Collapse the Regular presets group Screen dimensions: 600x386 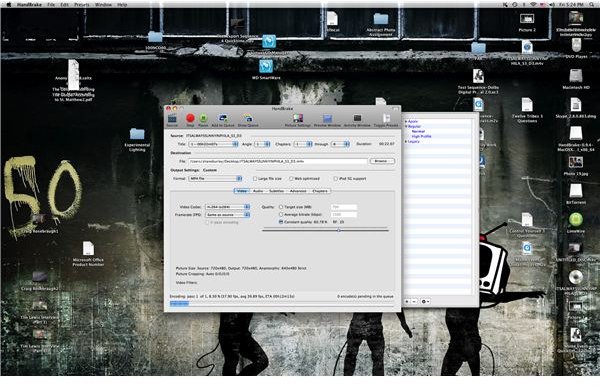click(x=406, y=126)
